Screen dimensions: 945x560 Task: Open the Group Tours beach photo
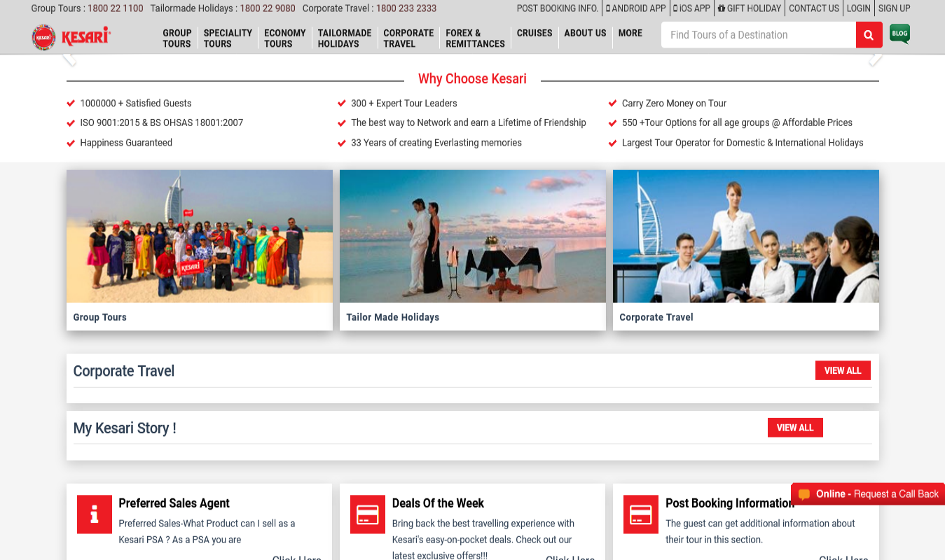click(200, 237)
